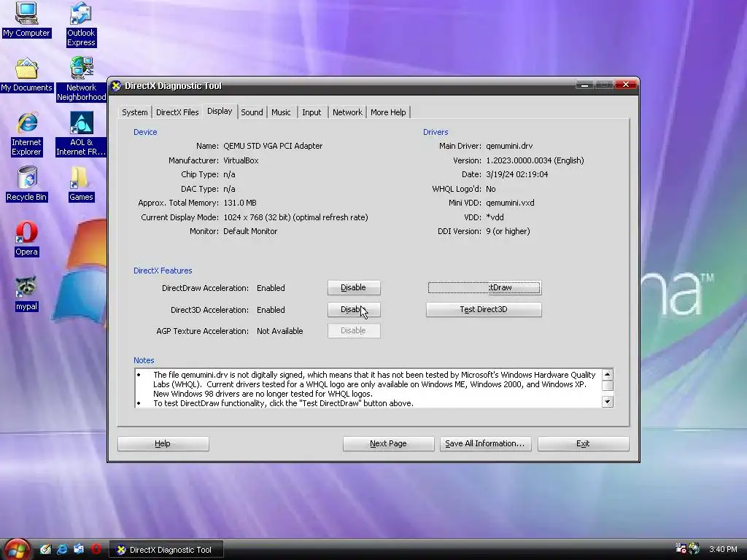
Task: Switch to the System tab
Action: 134,112
